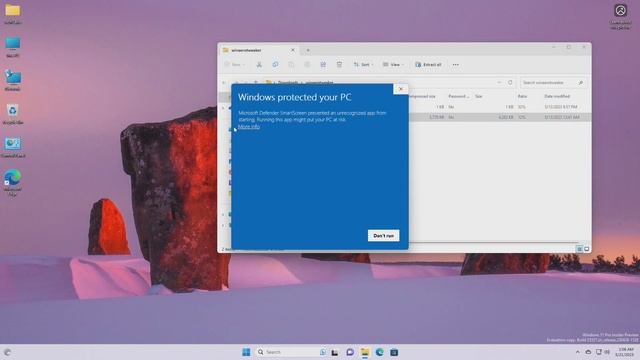The image size is (640, 360).
Task: Select the Microsoft Edge desktop shortcut
Action: 13,182
